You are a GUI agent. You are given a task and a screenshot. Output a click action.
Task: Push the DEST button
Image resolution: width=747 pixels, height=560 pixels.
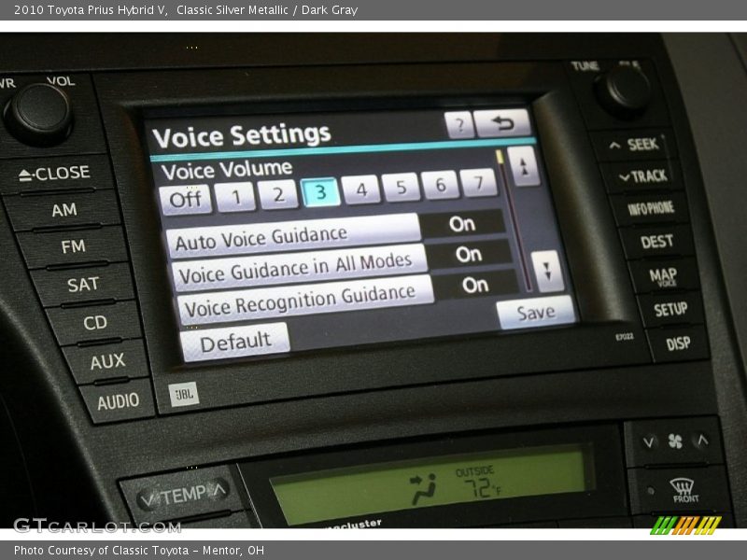[x=657, y=242]
